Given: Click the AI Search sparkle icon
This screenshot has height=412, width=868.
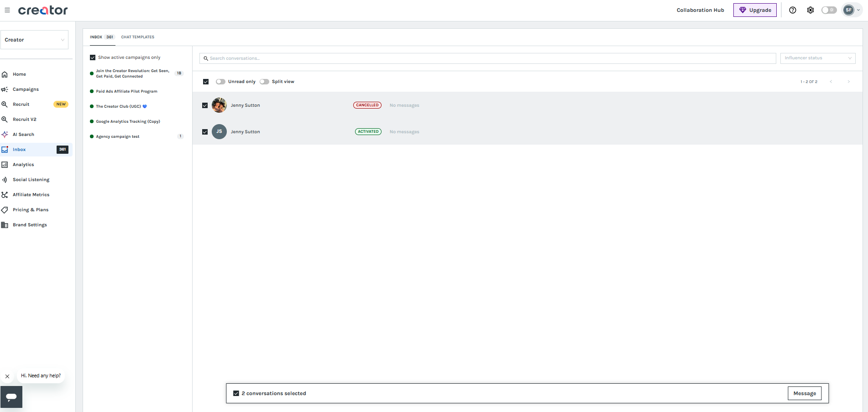Looking at the screenshot, I should pos(5,135).
